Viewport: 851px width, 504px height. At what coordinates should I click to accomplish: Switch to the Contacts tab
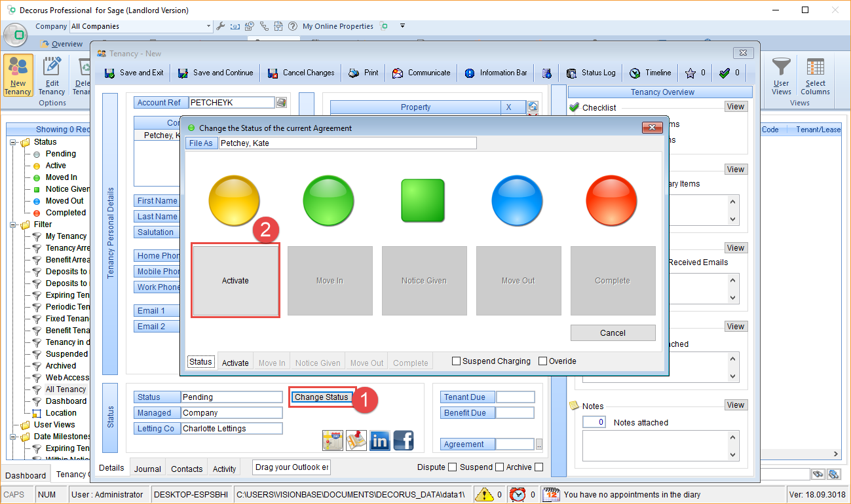[x=187, y=469]
